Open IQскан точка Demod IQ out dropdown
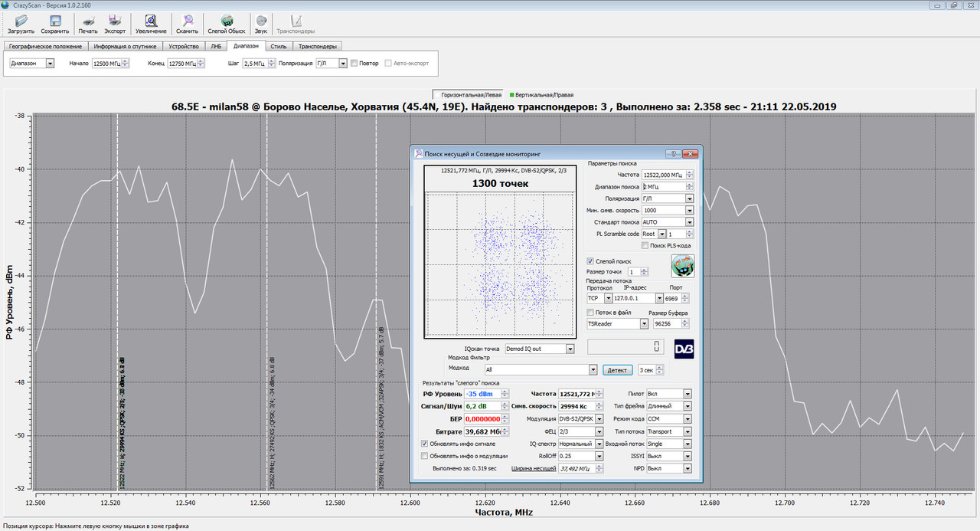The height and width of the screenshot is (531, 980). tap(570, 349)
